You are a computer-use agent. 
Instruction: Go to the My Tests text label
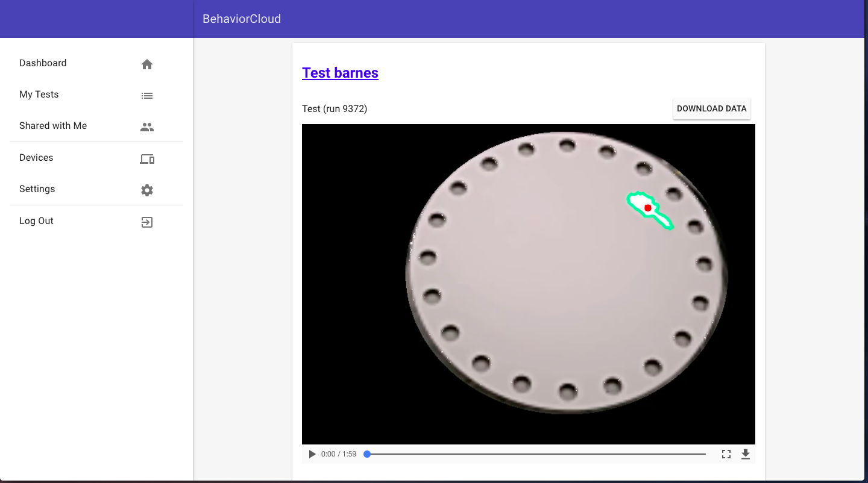click(x=39, y=95)
